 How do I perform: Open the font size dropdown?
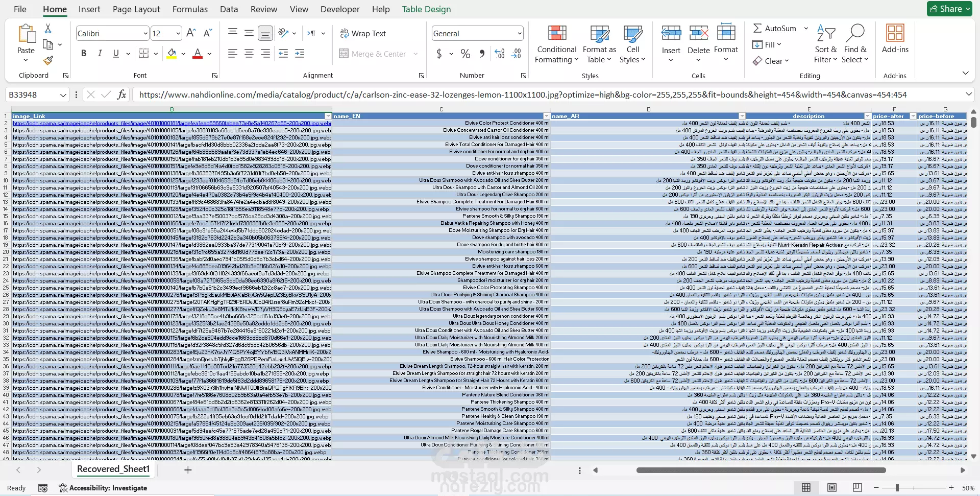click(x=178, y=34)
